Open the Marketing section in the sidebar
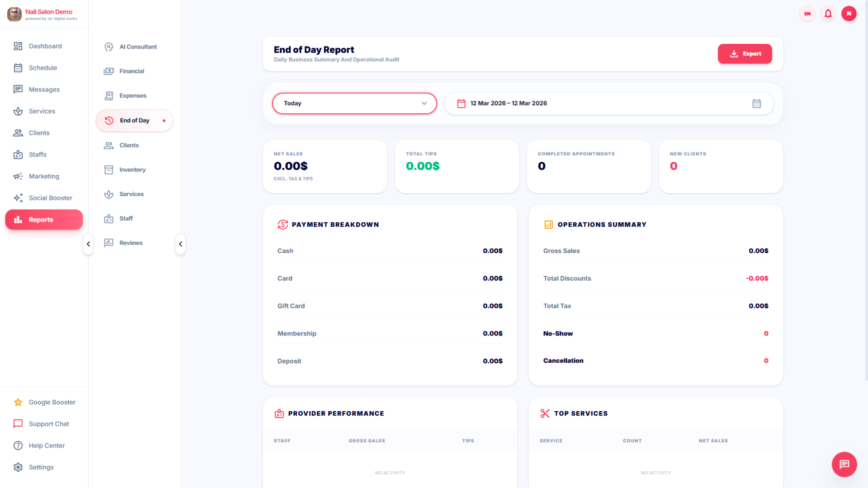This screenshot has width=868, height=488. tap(44, 176)
